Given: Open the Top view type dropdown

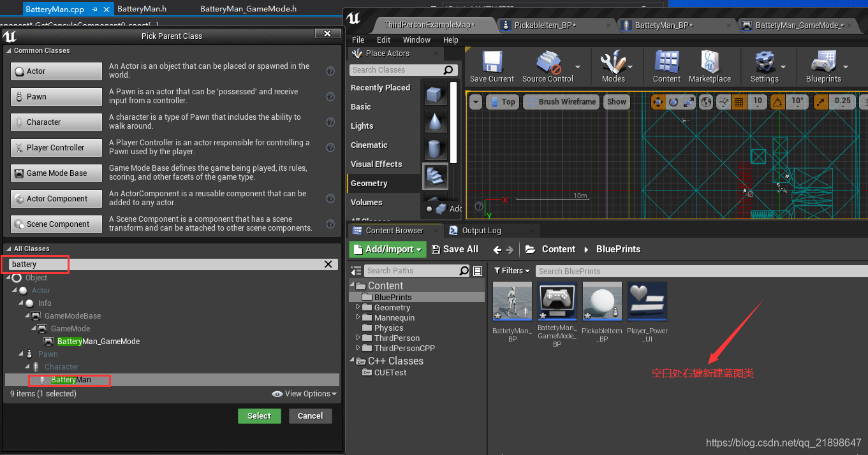Looking at the screenshot, I should tap(502, 101).
